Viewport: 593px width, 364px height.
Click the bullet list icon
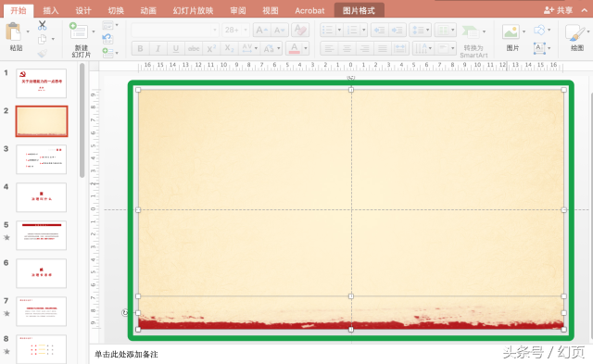(x=328, y=30)
